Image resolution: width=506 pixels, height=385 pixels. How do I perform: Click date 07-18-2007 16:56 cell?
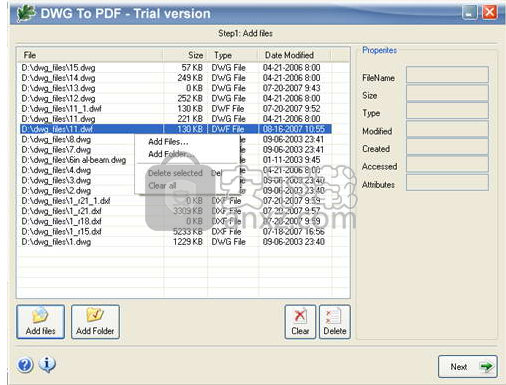coord(293,232)
